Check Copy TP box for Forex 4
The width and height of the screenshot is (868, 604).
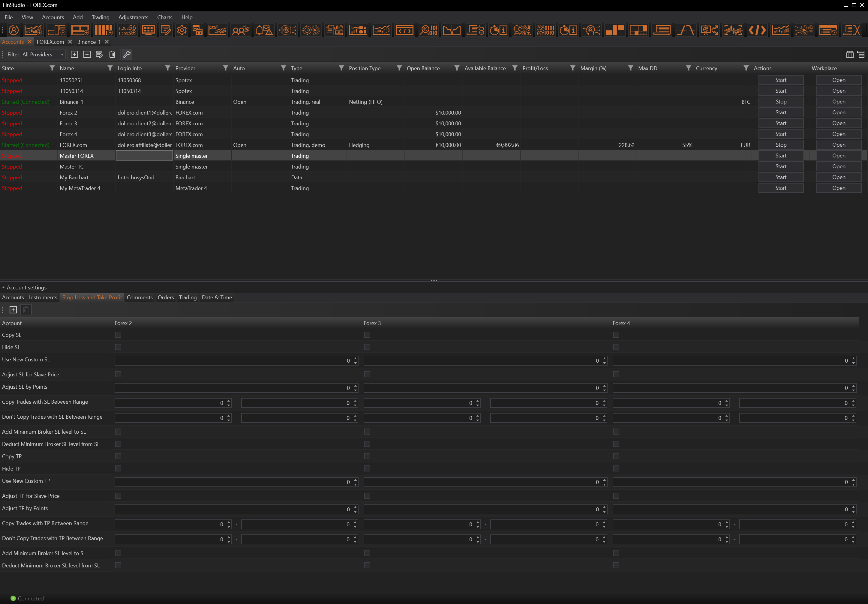click(616, 456)
